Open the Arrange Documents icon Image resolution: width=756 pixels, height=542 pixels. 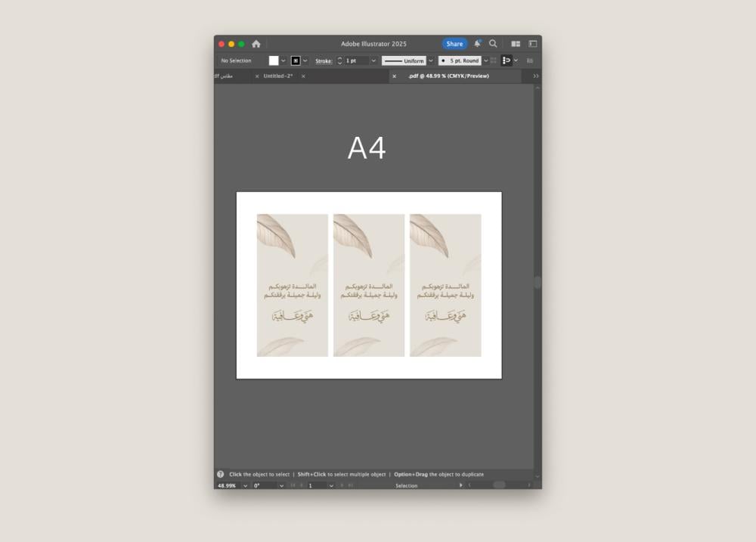point(516,44)
